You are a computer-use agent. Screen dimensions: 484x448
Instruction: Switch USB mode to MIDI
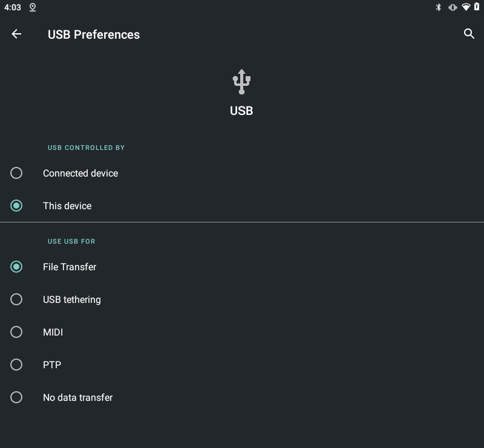tap(53, 332)
